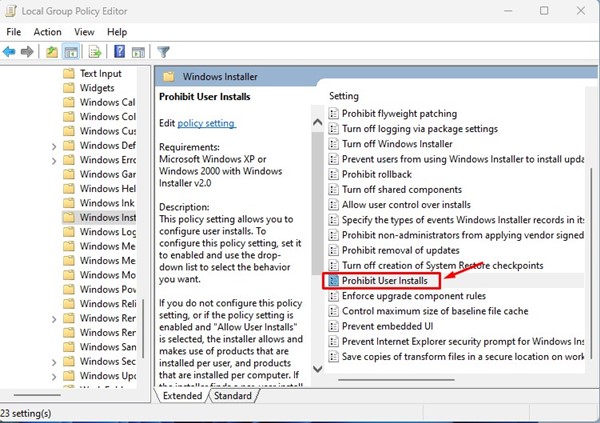
Task: Click the Text Input folder icon
Action: point(68,73)
